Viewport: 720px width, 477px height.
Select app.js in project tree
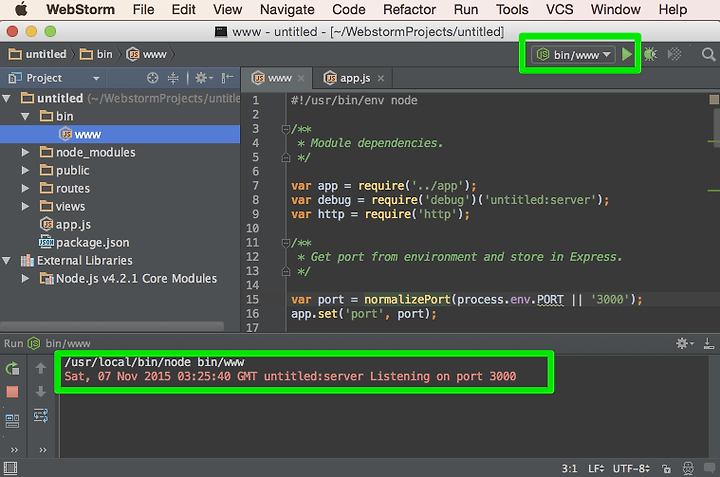[120, 224]
